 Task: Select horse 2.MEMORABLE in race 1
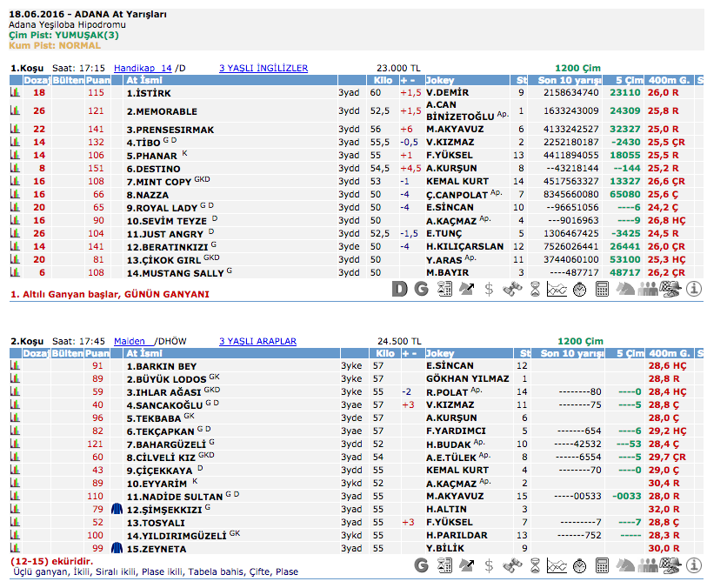(162, 111)
